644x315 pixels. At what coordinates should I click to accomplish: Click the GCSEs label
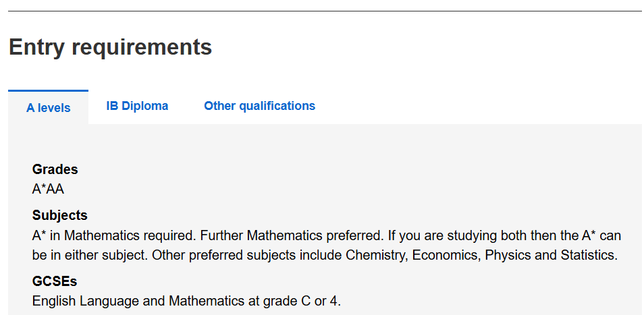(x=55, y=281)
